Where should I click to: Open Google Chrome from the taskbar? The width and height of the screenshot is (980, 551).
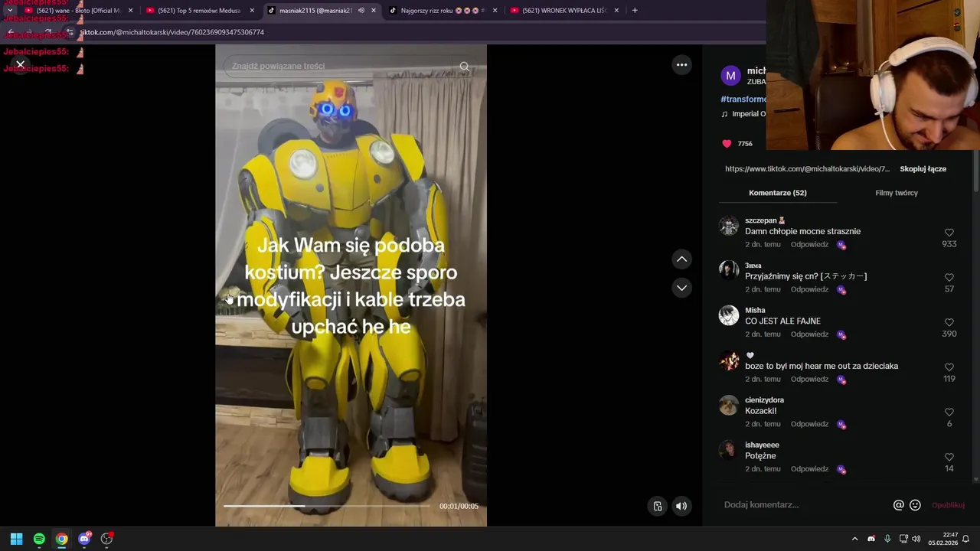pyautogui.click(x=61, y=539)
